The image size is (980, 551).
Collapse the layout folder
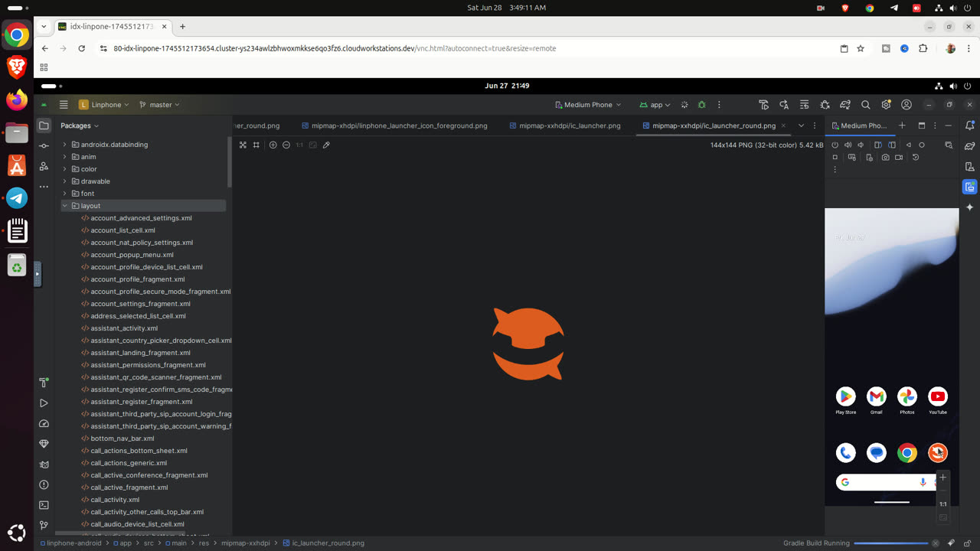pos(65,206)
